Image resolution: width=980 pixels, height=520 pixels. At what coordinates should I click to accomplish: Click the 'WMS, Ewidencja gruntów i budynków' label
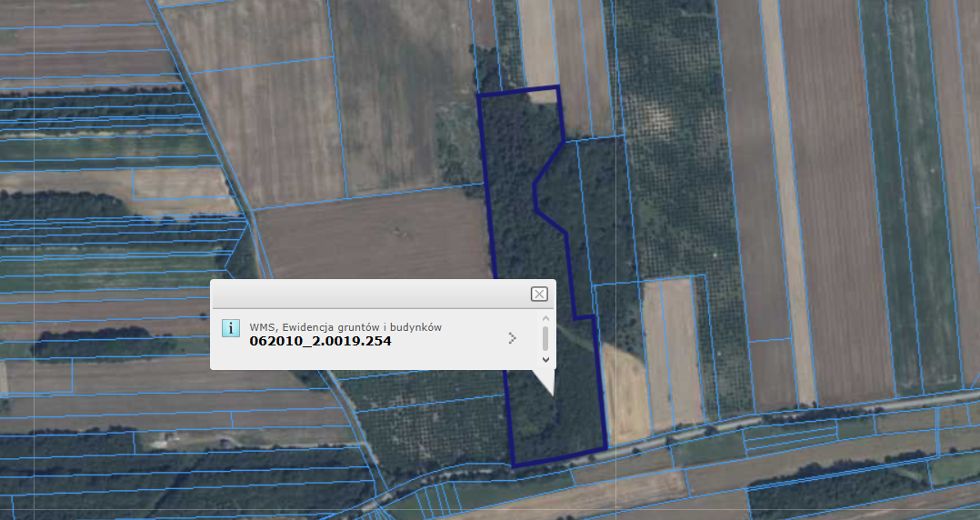click(x=345, y=327)
